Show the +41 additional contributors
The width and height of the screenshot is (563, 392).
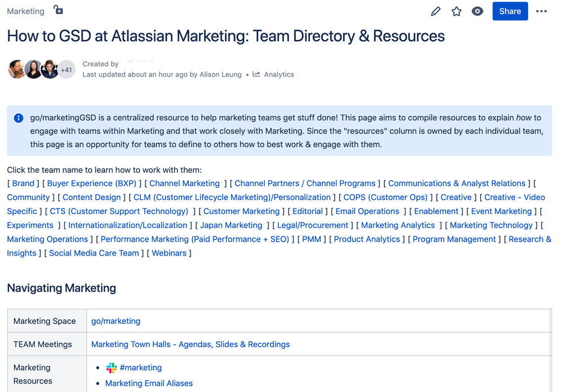tap(67, 70)
